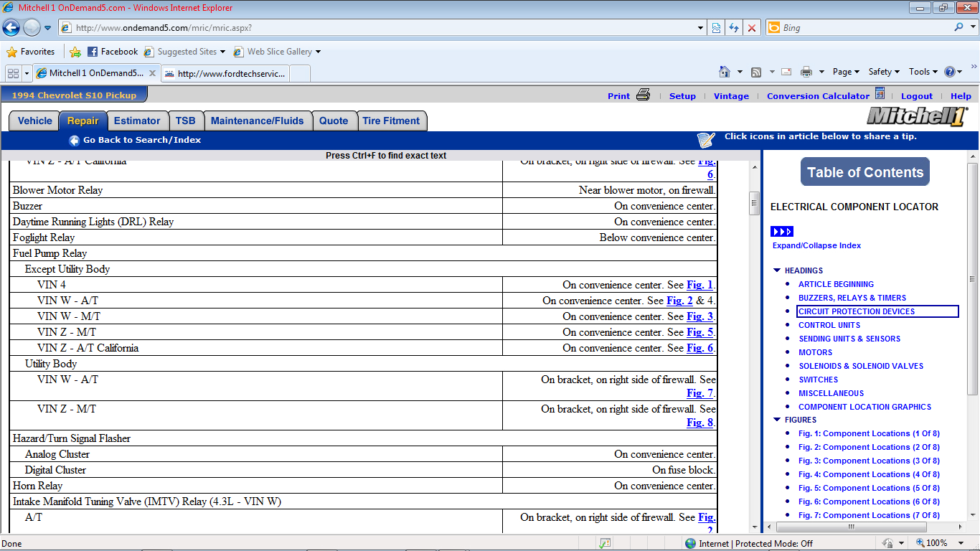Open the Page menu
Viewport: 980px width, 551px height.
click(846, 72)
